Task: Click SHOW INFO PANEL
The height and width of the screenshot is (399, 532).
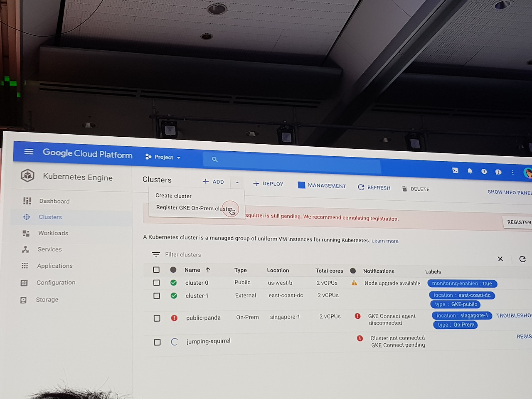Action: (x=510, y=192)
